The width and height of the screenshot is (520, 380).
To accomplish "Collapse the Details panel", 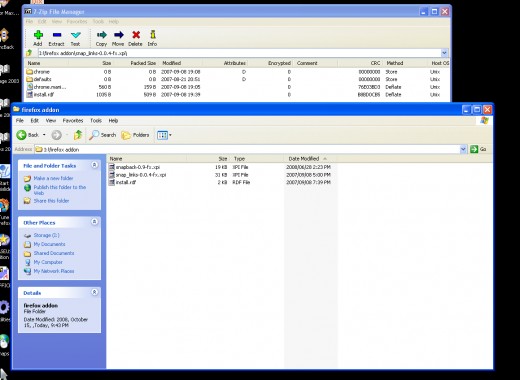I will (x=95, y=292).
